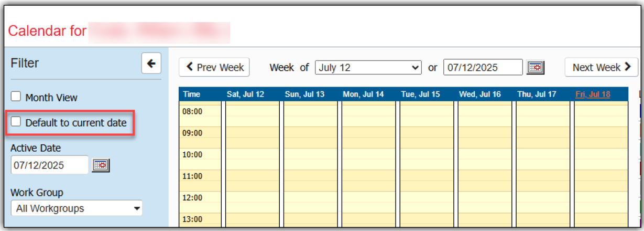
Task: Click the week date field showing 07/12/2025
Action: pos(483,67)
